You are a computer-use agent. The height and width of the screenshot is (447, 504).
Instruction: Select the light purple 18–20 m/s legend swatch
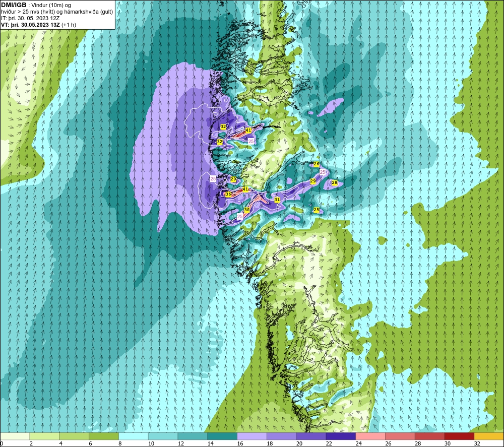(282, 436)
